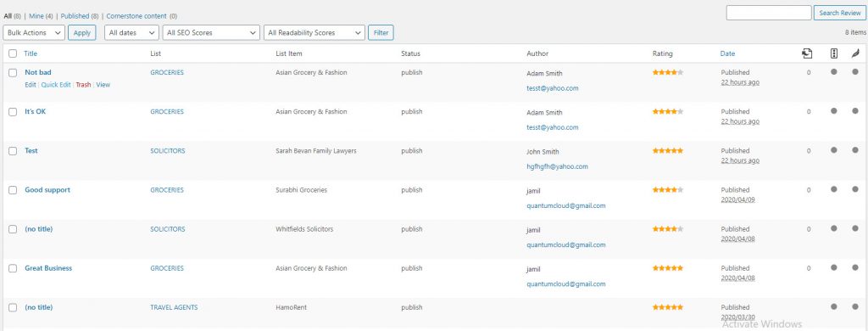
Task: Expand the All SEO Scores dropdown
Action: 211,33
